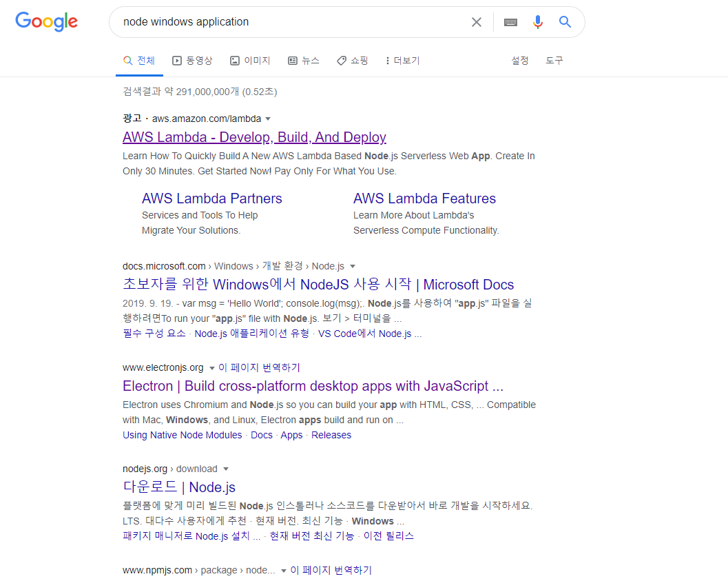Expand the www.npmjs.com result dropdown arrow

pos(284,571)
